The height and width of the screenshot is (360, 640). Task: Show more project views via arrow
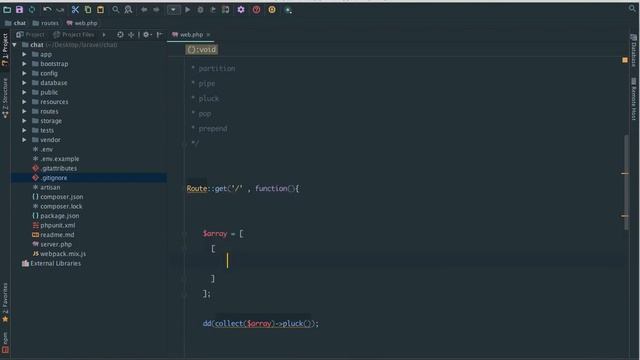pos(104,35)
